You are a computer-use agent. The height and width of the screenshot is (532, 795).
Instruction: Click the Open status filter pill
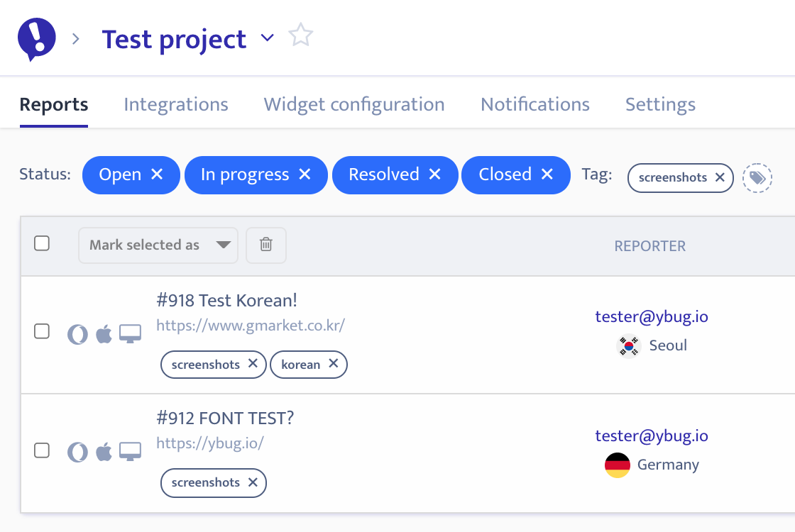131,174
